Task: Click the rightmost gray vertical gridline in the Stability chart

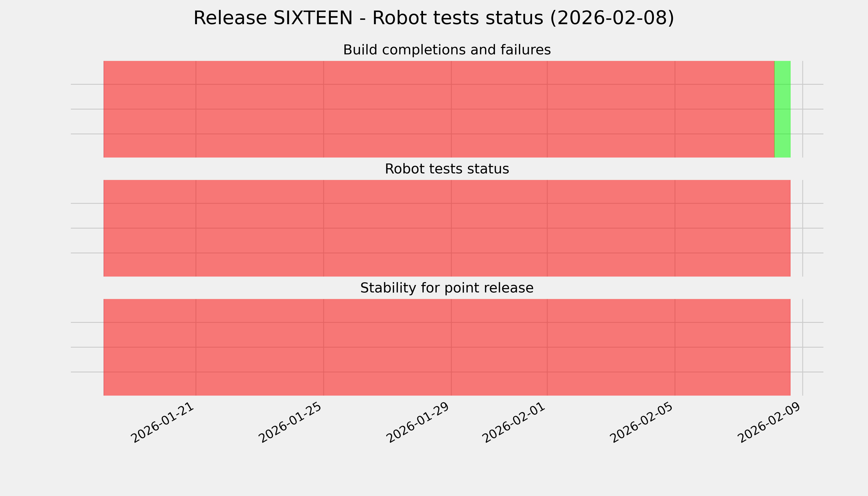Action: click(803, 347)
